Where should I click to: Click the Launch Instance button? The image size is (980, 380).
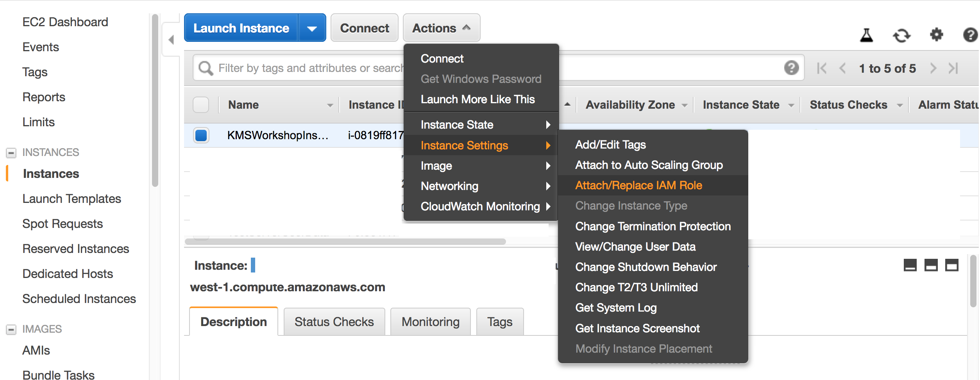click(x=241, y=28)
